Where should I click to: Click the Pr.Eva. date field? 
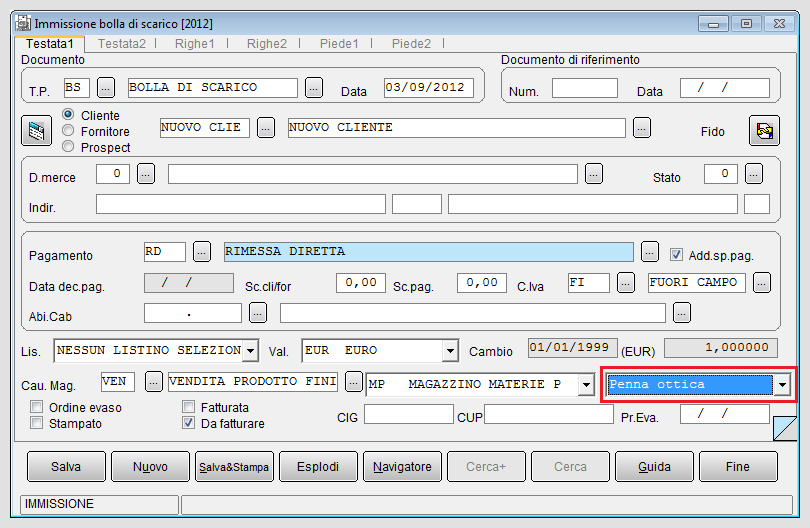(725, 414)
